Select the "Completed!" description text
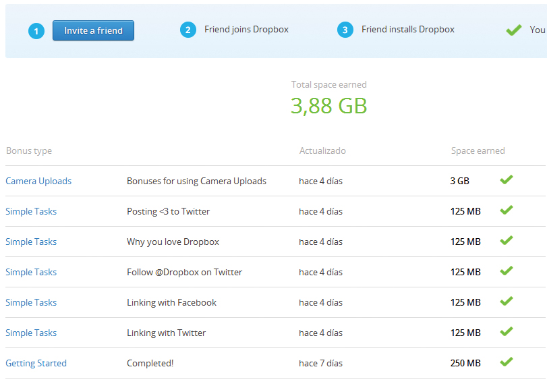Screen dimensions: 547x392 coord(150,364)
